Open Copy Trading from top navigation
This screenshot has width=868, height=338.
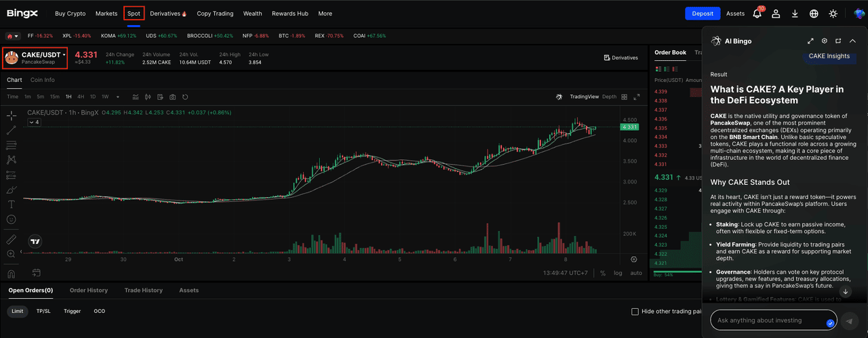(x=215, y=14)
